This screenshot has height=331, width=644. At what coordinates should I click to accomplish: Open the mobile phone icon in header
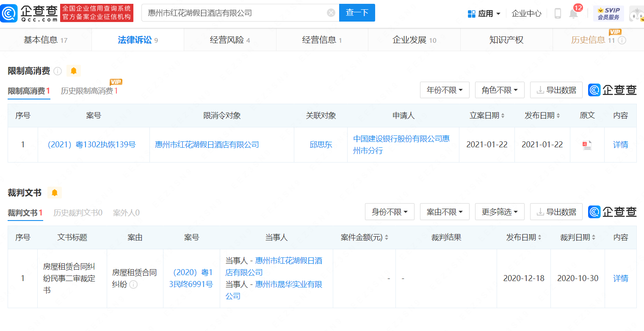(558, 14)
